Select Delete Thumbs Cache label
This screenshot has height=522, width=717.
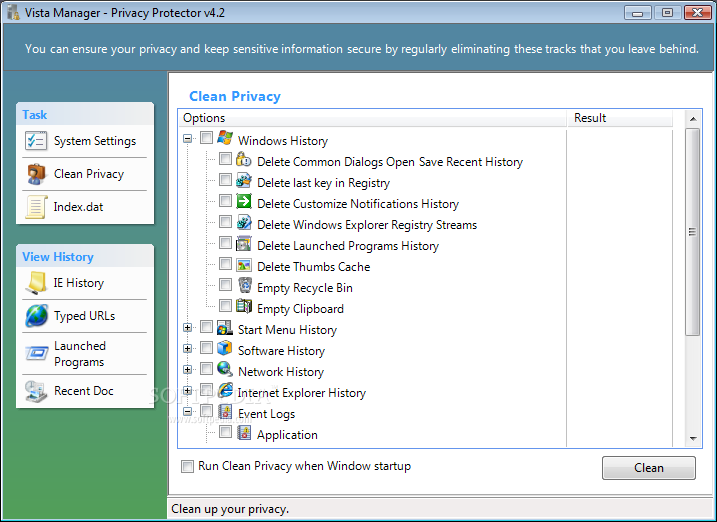(x=314, y=267)
